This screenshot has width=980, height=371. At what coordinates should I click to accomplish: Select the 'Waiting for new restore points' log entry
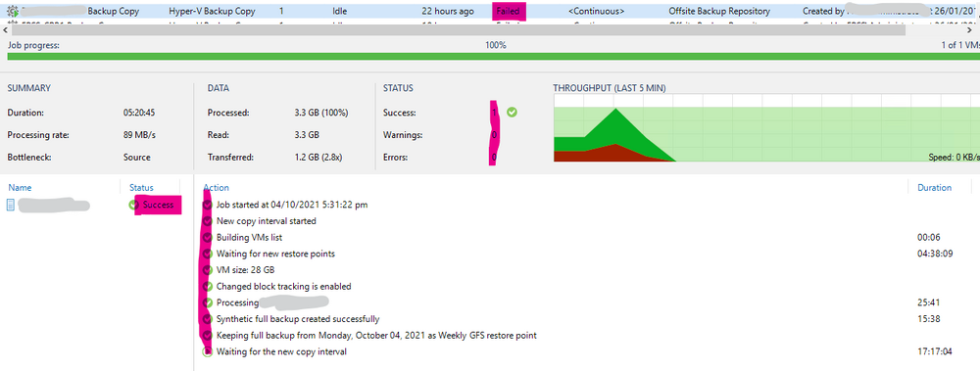[275, 255]
